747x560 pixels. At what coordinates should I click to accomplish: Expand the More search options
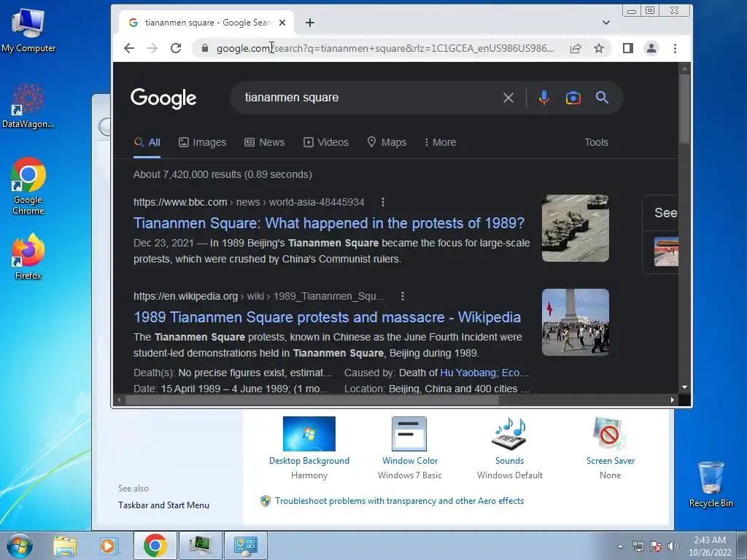pos(440,142)
